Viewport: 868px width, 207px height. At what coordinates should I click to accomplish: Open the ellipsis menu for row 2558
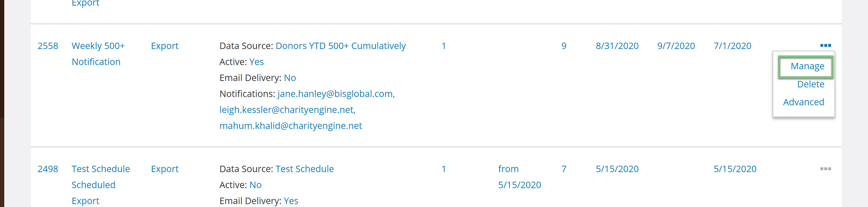[x=825, y=46]
